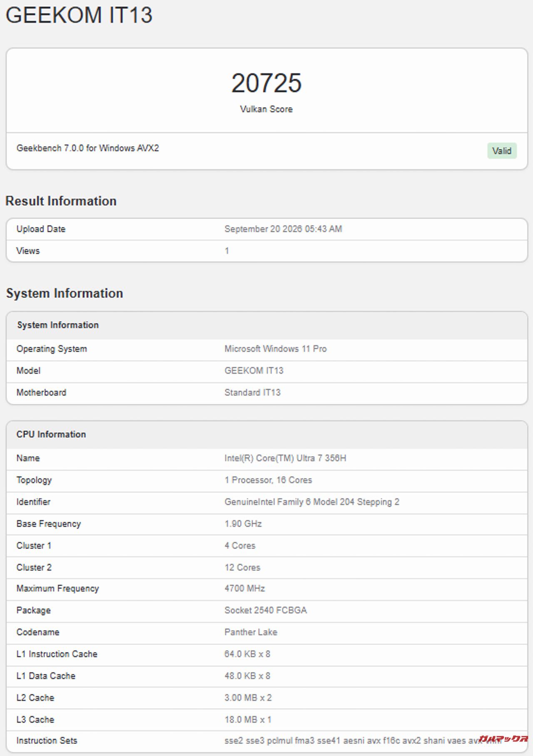Click the Socket 2540 FCBGA value

tap(266, 610)
